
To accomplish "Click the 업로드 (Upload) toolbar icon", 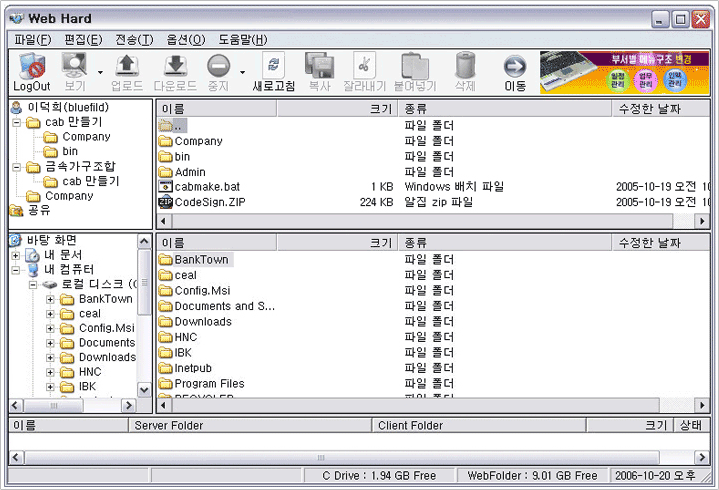I will pyautogui.click(x=127, y=67).
